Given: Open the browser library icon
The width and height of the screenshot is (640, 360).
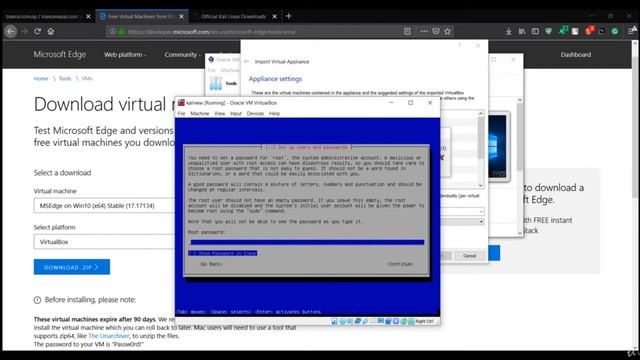Looking at the screenshot, I should [x=522, y=31].
